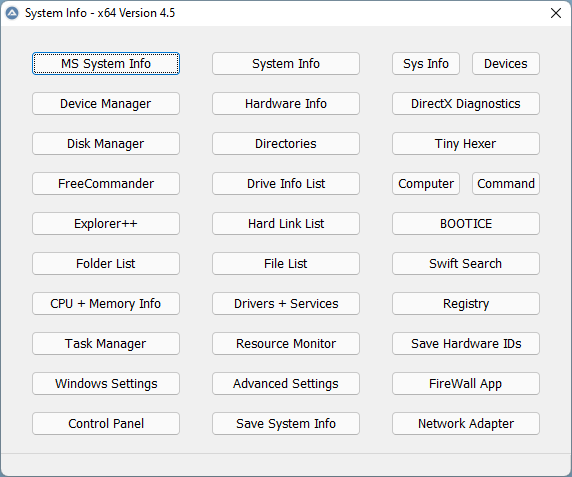Open Explorer++ file manager
The image size is (572, 477).
click(x=106, y=224)
